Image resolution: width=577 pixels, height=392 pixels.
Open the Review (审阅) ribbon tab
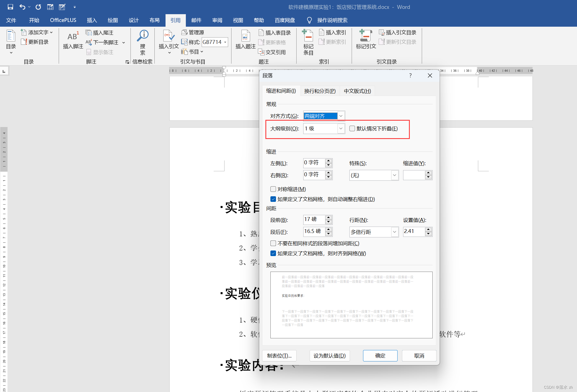[217, 20]
